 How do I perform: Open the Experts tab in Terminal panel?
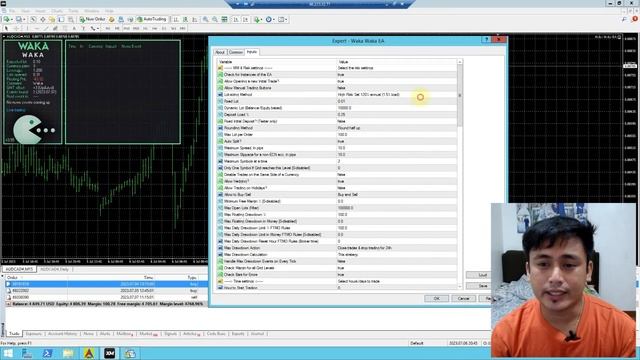(x=238, y=334)
